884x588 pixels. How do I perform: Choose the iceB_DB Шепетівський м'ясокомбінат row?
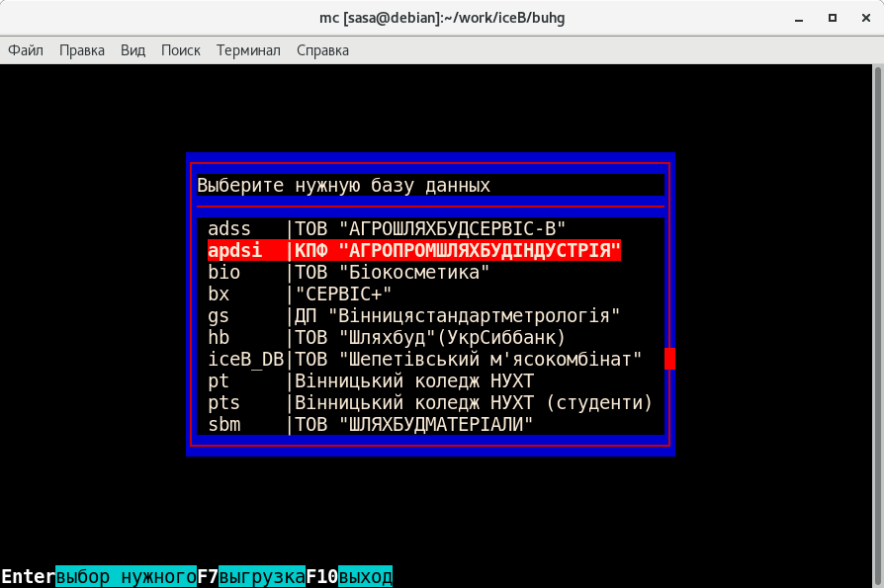pos(424,360)
